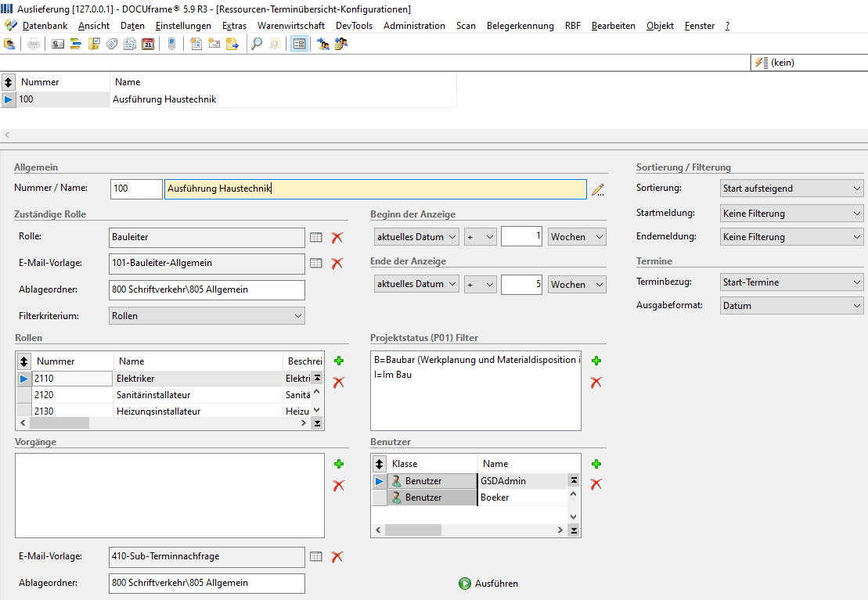The image size is (868, 600).
Task: Open the Ausgabeformat dropdown
Action: pyautogui.click(x=791, y=306)
